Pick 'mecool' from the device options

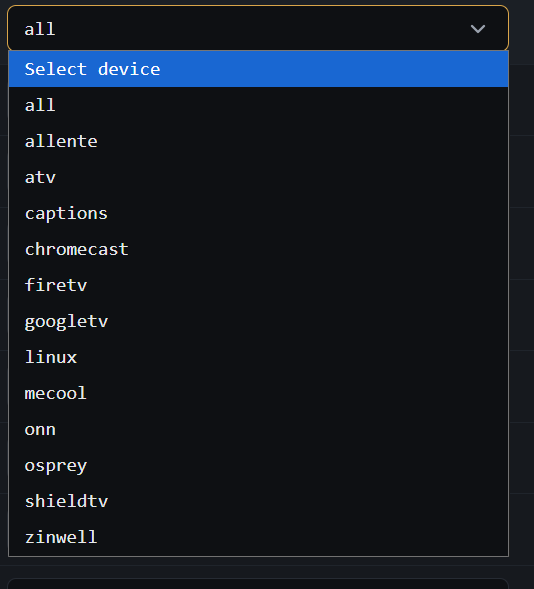(x=258, y=393)
